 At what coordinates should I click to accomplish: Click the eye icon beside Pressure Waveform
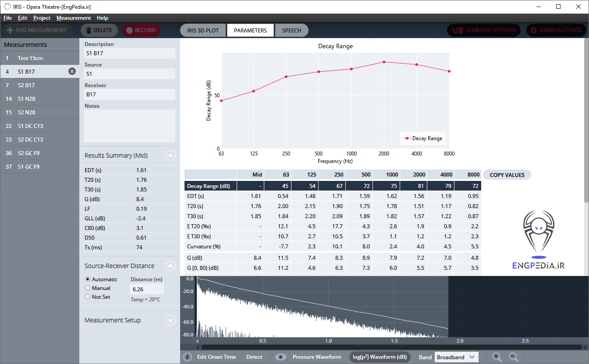(280, 357)
